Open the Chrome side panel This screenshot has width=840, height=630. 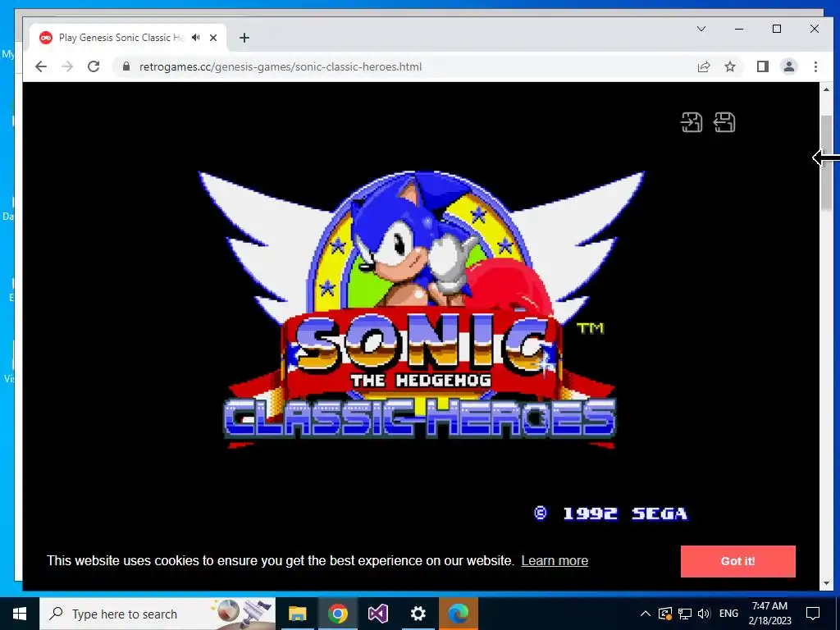[762, 66]
